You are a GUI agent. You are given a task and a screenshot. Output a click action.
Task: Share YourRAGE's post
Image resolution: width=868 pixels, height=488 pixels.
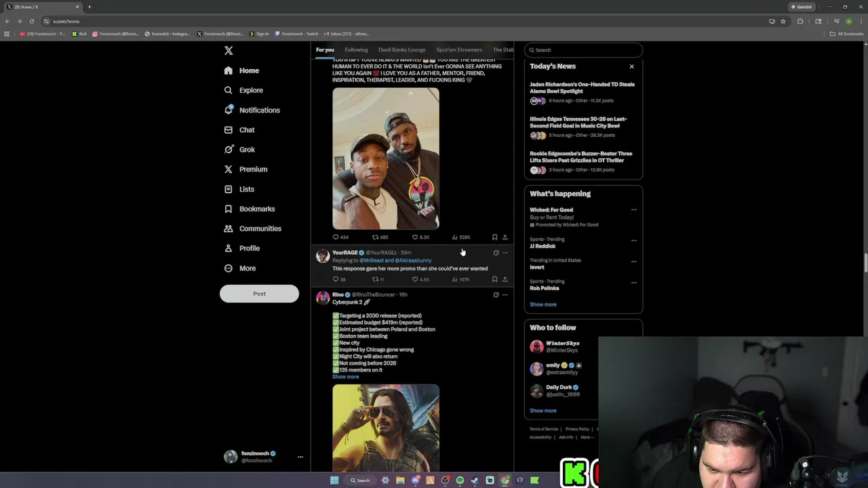505,279
